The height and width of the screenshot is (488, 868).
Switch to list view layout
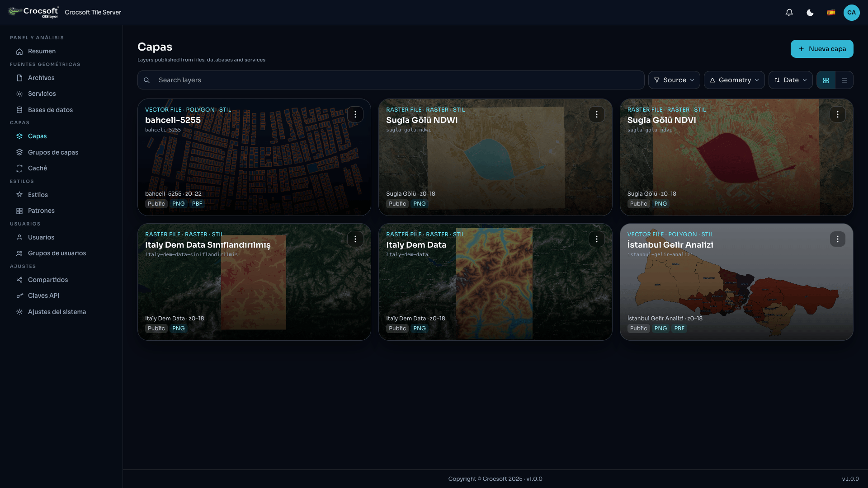(x=844, y=80)
